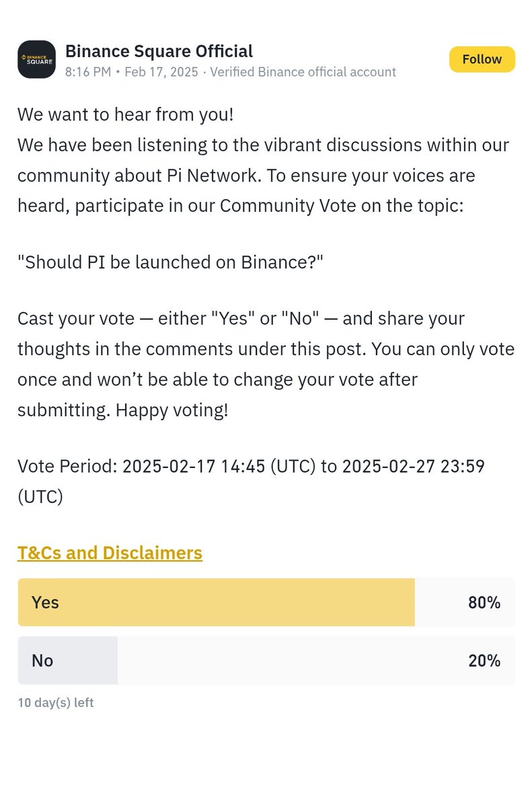
Task: Vote Yes in the community poll
Action: [x=266, y=603]
